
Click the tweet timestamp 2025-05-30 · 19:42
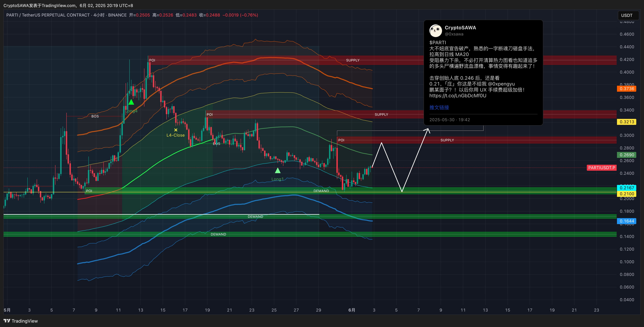pos(450,120)
